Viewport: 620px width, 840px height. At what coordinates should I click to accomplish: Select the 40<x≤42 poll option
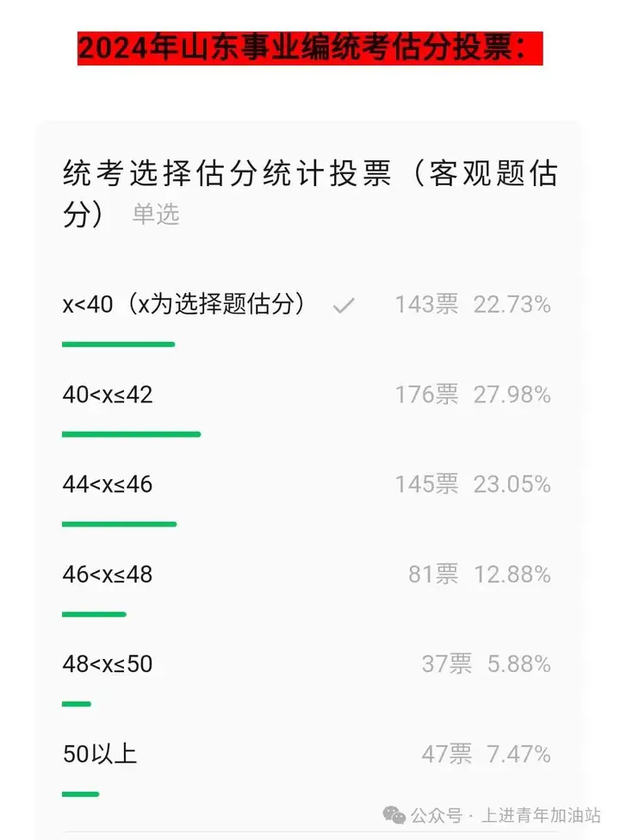[307, 410]
